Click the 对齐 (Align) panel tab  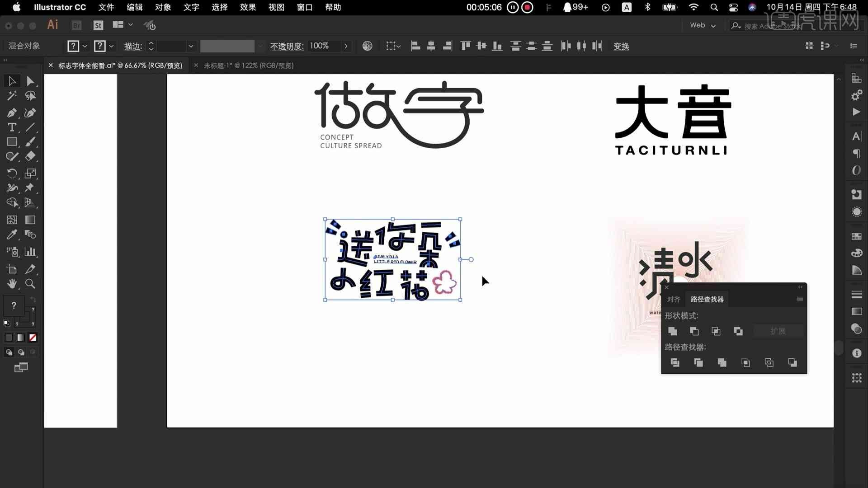(672, 299)
